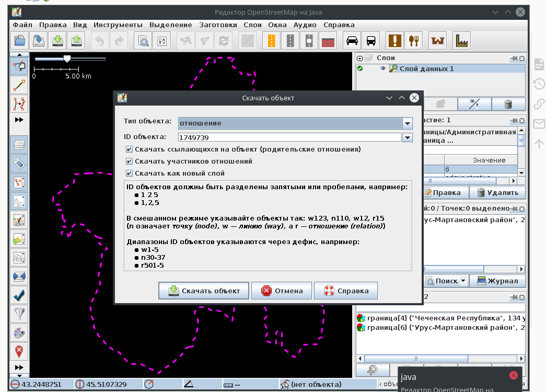Image resolution: width=546 pixels, height=392 pixels.
Task: Open the 'Заготовки' menu
Action: 218,25
